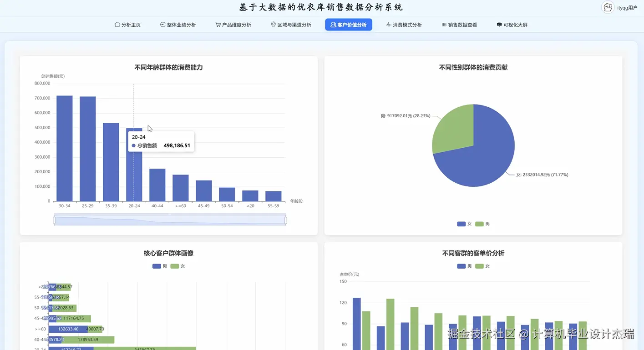
Task: Click the >=60 age bar
Action: pyautogui.click(x=181, y=188)
